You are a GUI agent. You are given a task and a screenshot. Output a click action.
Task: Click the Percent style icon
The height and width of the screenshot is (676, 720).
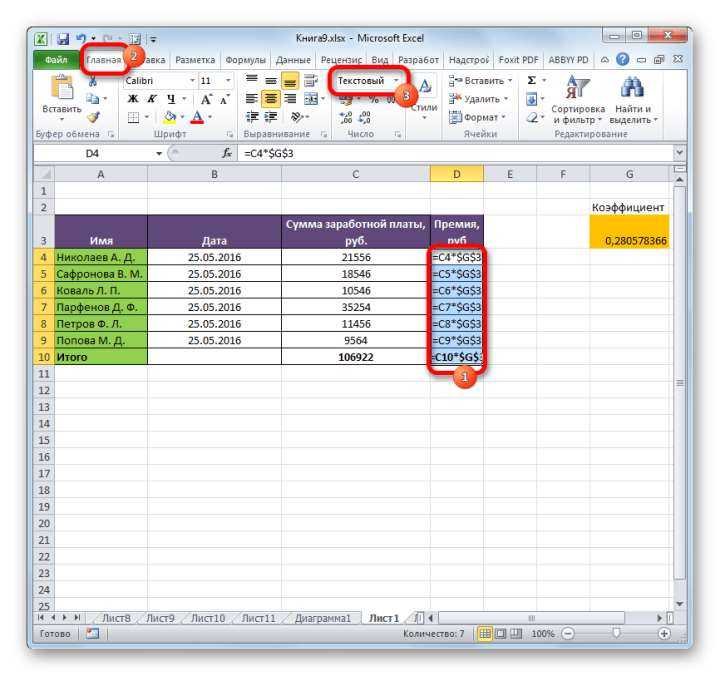coord(374,100)
